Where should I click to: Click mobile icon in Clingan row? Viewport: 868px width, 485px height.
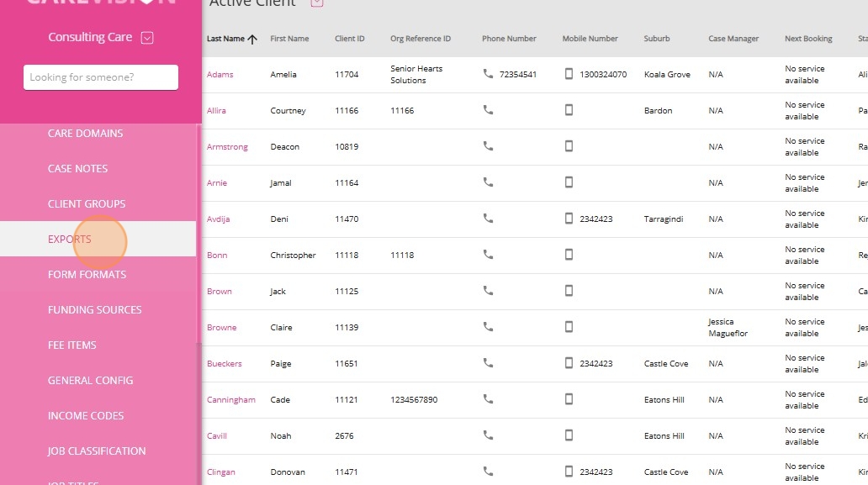pyautogui.click(x=569, y=472)
